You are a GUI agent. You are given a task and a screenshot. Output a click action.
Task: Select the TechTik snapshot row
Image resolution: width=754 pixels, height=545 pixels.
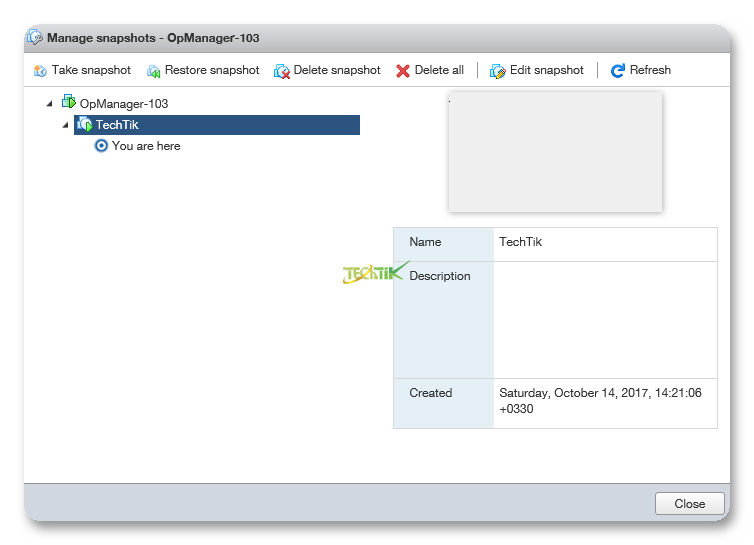(x=217, y=125)
